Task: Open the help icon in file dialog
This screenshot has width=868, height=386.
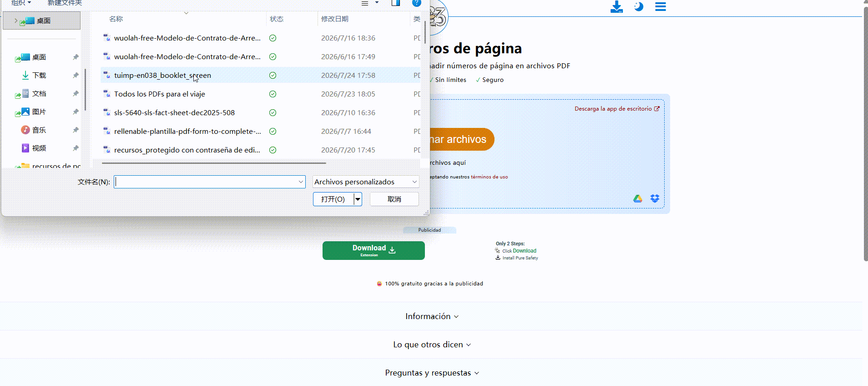Action: (x=416, y=3)
